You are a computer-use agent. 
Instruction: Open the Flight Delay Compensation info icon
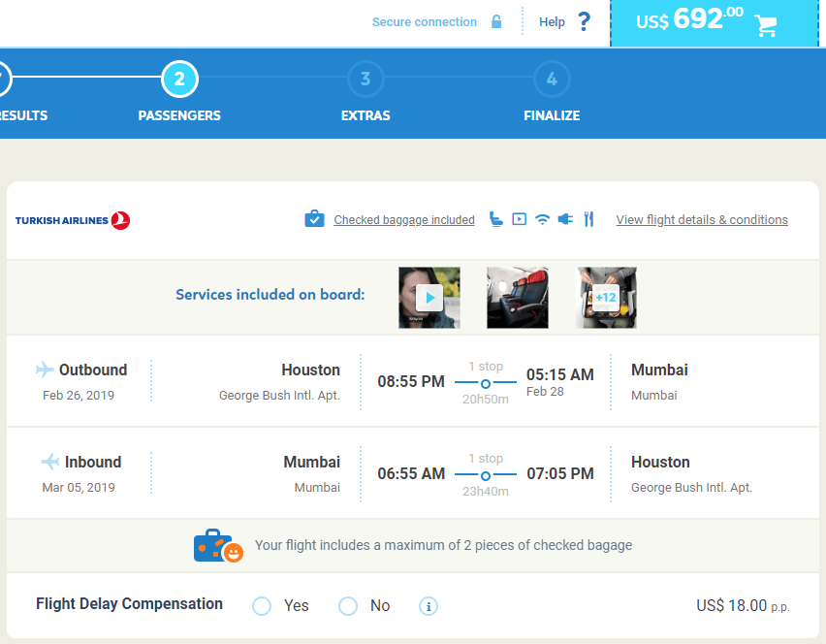coord(428,605)
